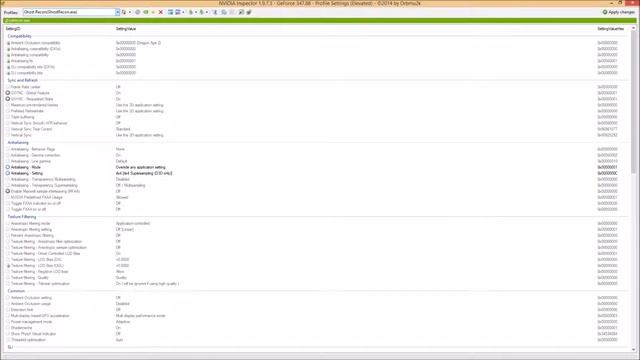Click the Compatibility group header

pos(19,36)
